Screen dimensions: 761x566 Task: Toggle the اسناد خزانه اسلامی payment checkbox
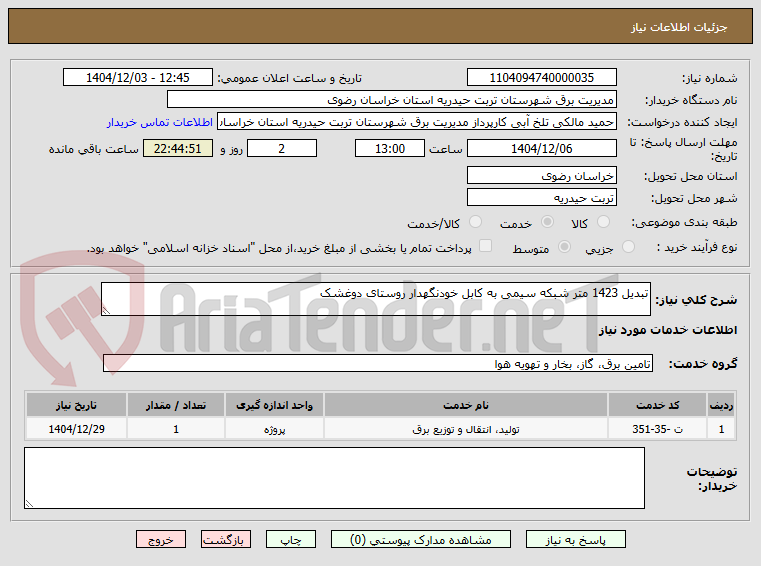[485, 246]
